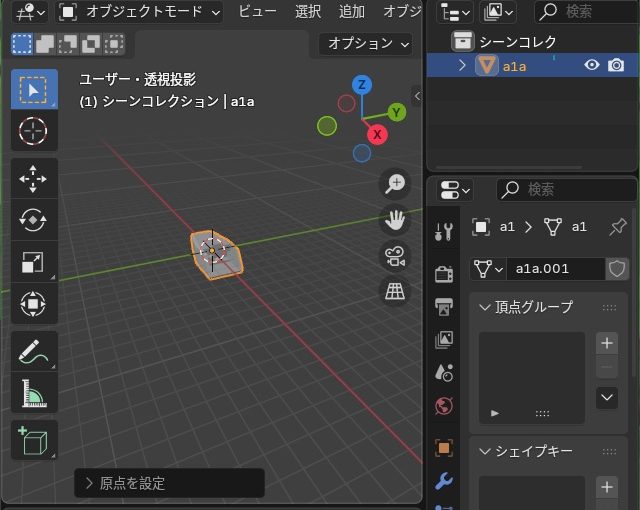
Task: Click the a1 mesh data breadcrumb
Action: (x=565, y=226)
